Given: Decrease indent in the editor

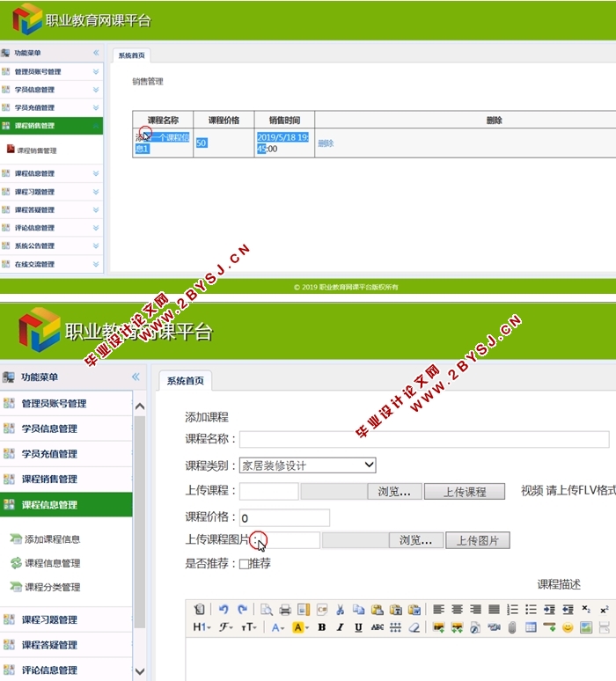Looking at the screenshot, I should pyautogui.click(x=568, y=610).
